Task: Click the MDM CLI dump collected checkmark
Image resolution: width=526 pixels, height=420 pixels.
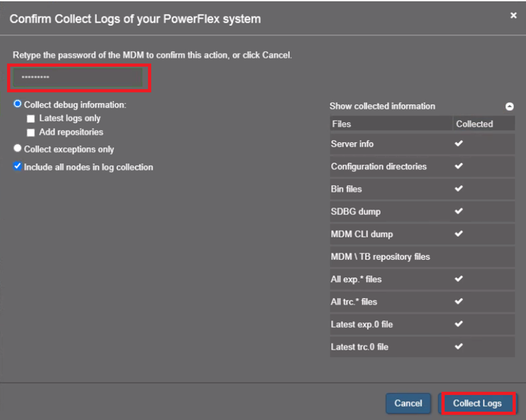Action: pos(457,234)
